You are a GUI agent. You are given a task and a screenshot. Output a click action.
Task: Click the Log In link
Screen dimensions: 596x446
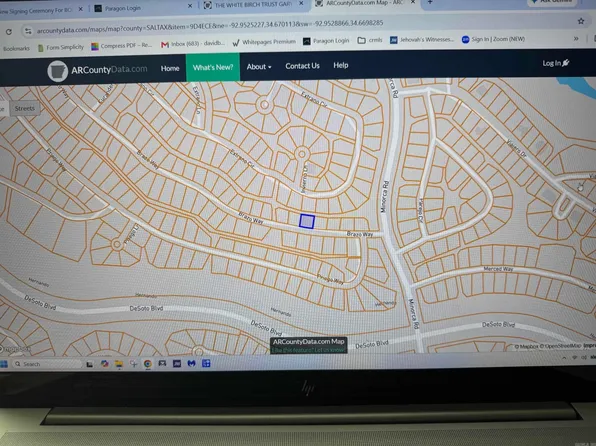[555, 63]
